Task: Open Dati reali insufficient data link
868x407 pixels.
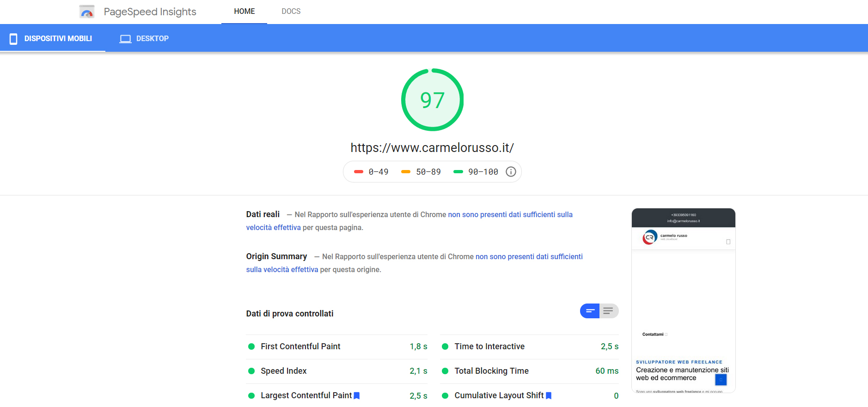Action: [510, 214]
